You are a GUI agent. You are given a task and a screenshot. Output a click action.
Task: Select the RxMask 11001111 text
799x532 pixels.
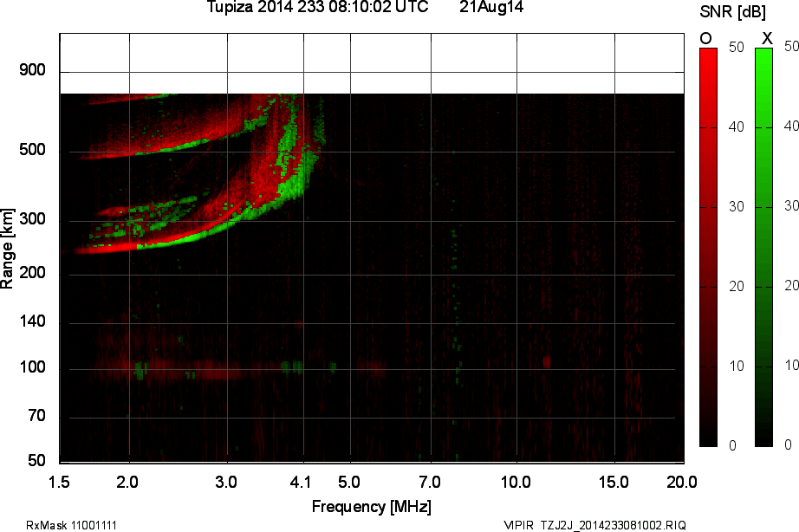point(72,525)
